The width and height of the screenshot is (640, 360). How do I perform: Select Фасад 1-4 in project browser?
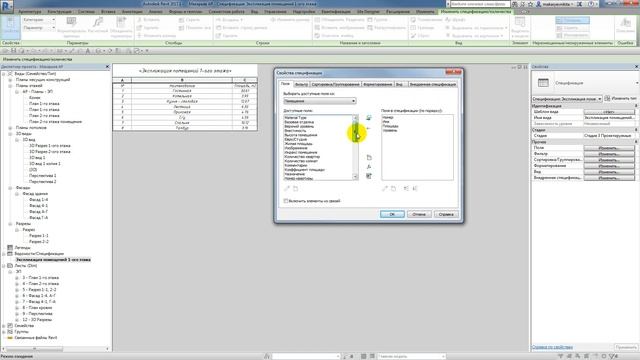click(x=38, y=200)
